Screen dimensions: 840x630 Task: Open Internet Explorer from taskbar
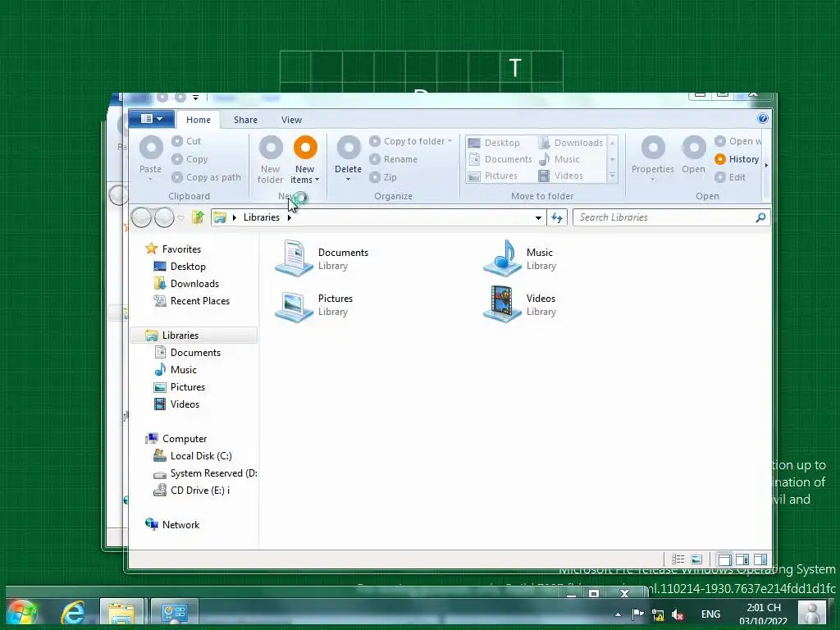click(73, 613)
